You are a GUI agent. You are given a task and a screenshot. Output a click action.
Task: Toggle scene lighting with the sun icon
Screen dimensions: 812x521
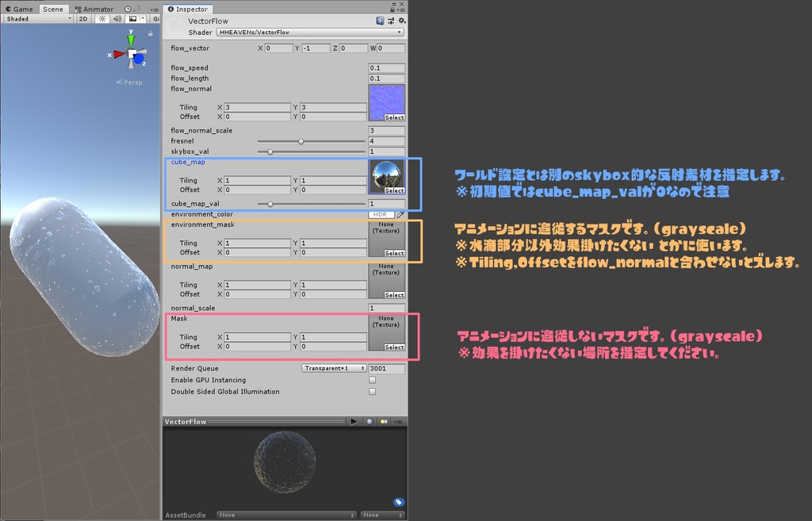(103, 18)
